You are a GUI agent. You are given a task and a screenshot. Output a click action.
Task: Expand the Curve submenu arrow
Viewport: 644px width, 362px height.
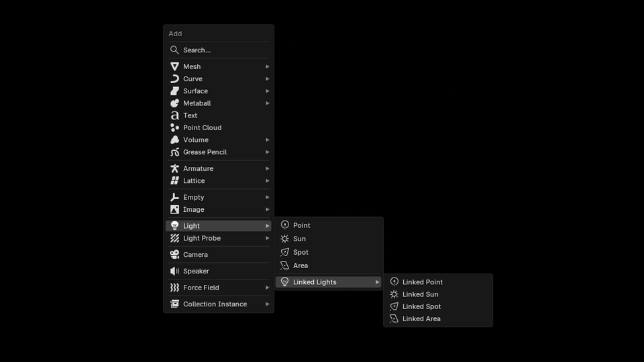coord(267,79)
